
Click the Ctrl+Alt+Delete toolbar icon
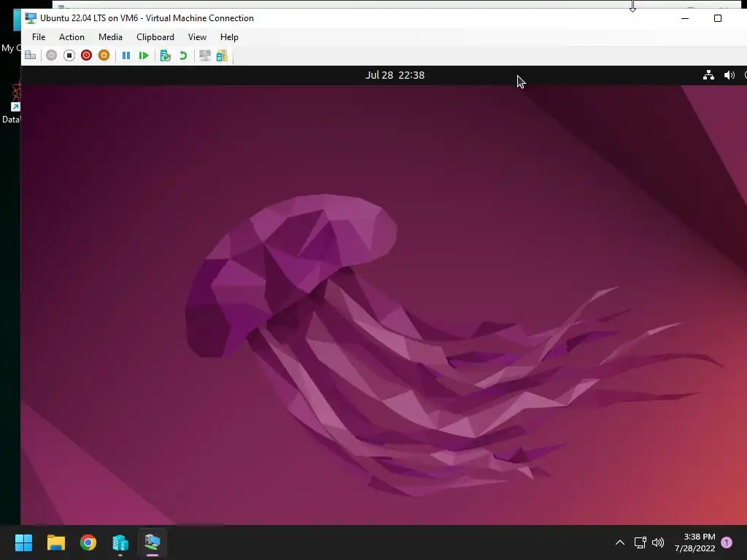[31, 55]
